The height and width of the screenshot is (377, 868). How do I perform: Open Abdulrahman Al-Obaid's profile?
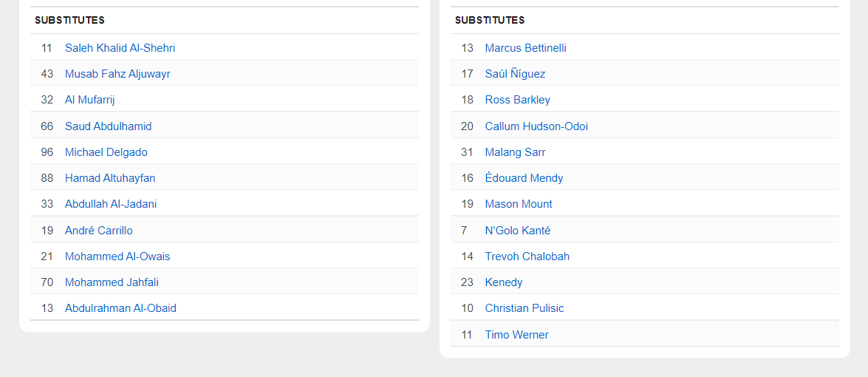click(x=120, y=308)
